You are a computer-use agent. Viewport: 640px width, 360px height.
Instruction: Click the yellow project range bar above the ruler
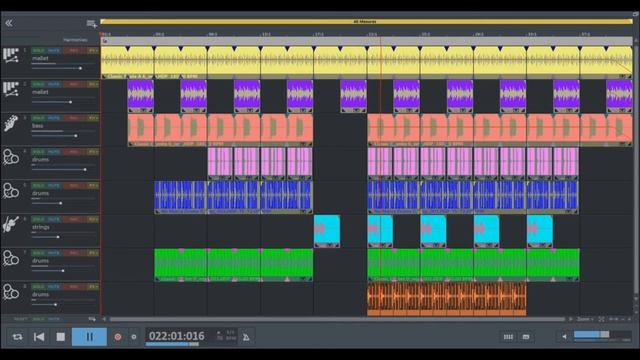coord(366,21)
